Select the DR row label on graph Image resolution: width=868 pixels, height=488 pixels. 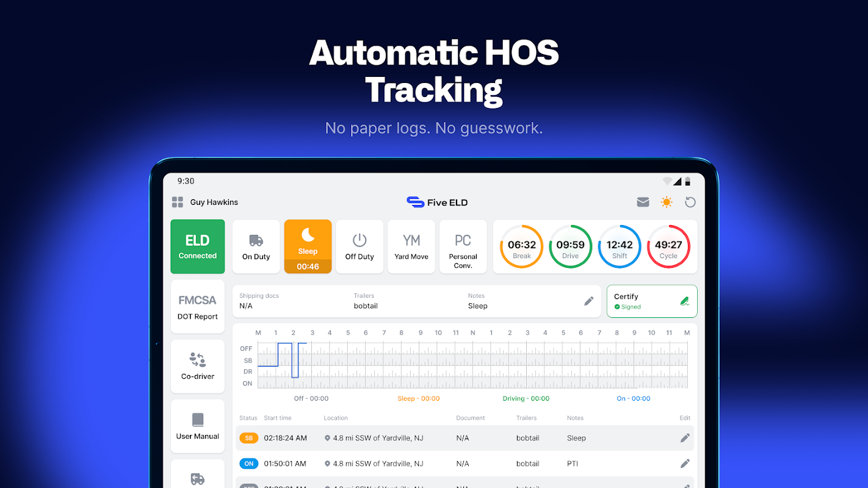pos(248,371)
